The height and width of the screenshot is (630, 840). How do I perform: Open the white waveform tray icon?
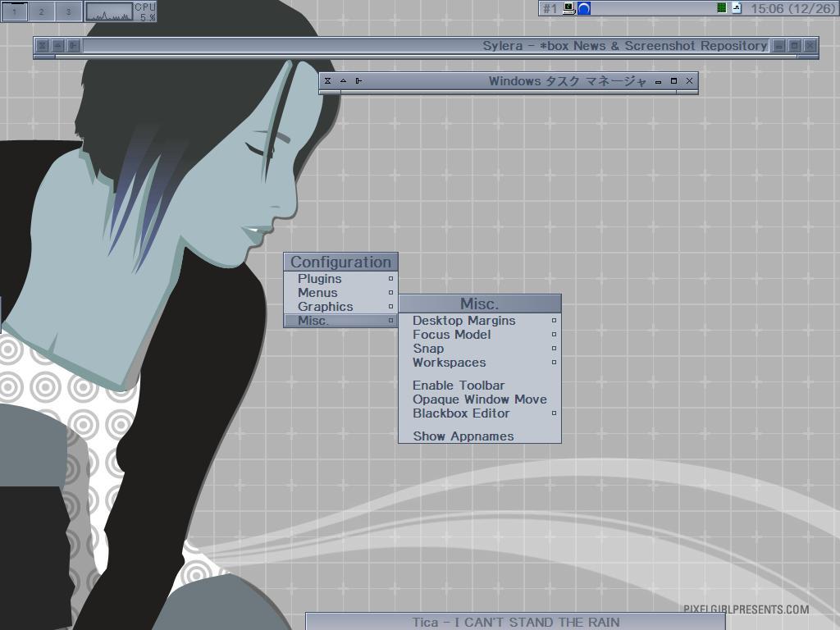click(737, 8)
